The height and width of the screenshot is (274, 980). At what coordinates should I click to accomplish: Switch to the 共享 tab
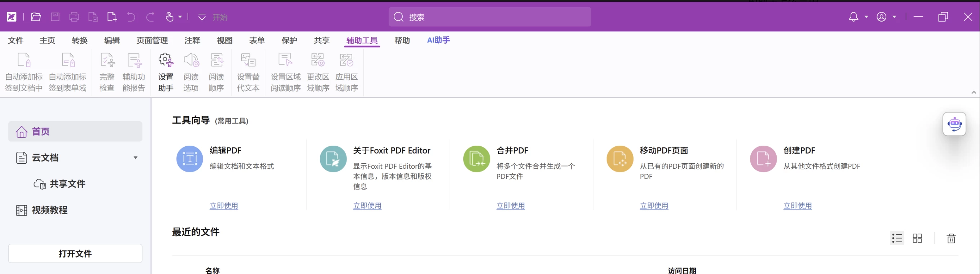click(322, 40)
